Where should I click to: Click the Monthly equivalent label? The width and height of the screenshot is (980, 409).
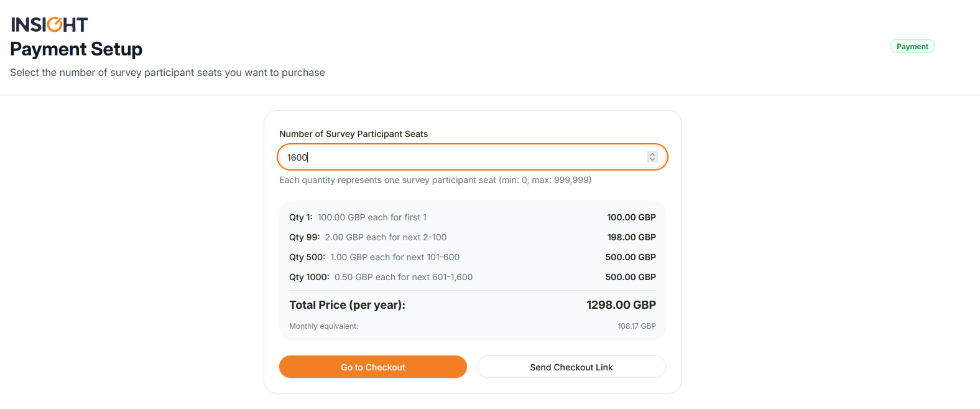pos(323,326)
